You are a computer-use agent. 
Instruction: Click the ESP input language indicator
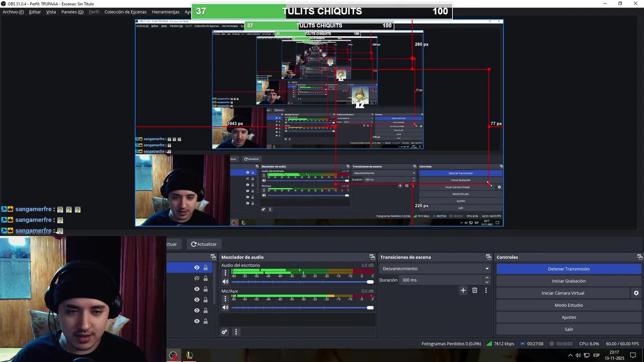[596, 355]
